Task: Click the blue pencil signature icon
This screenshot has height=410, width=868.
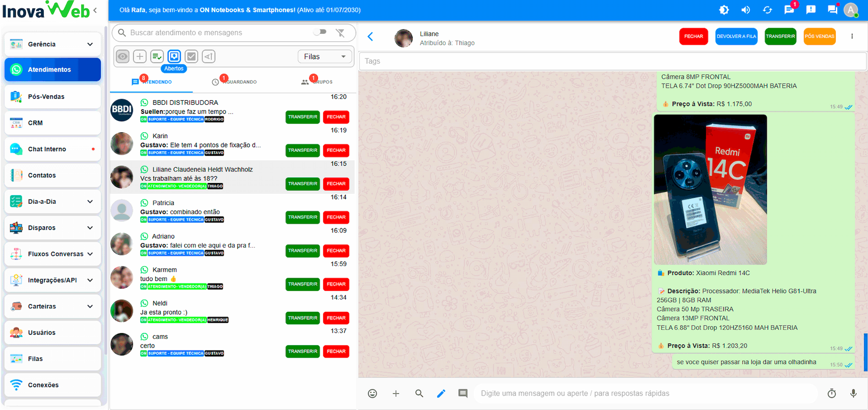Action: [x=441, y=393]
